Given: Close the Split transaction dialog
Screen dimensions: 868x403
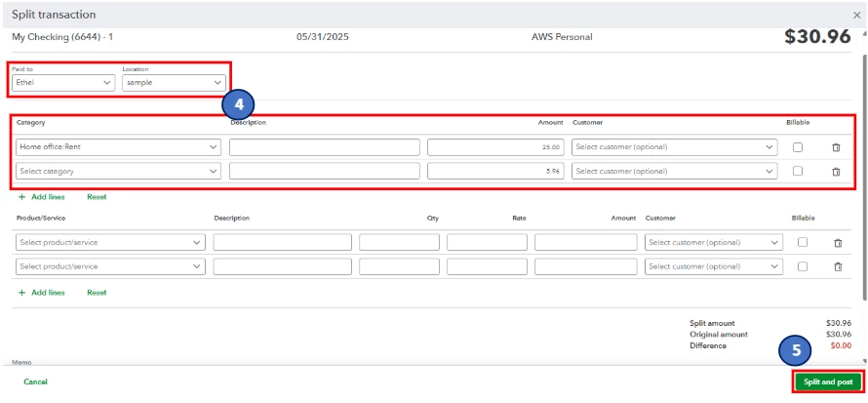Looking at the screenshot, I should click(x=857, y=15).
